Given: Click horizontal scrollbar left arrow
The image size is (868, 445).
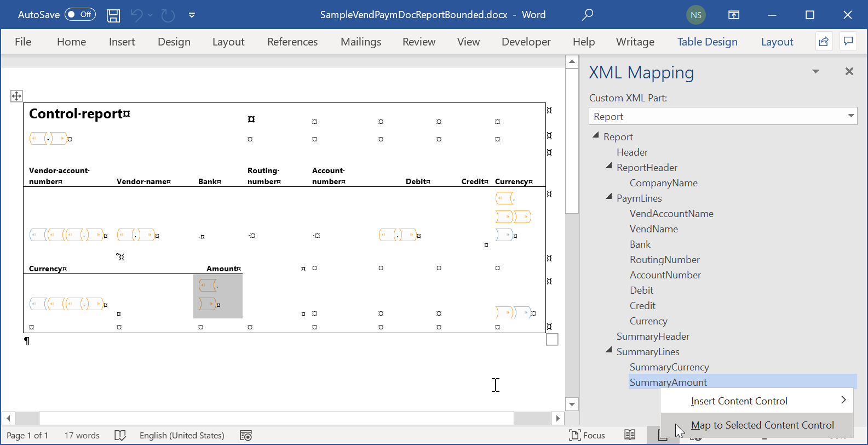Looking at the screenshot, I should [x=8, y=419].
